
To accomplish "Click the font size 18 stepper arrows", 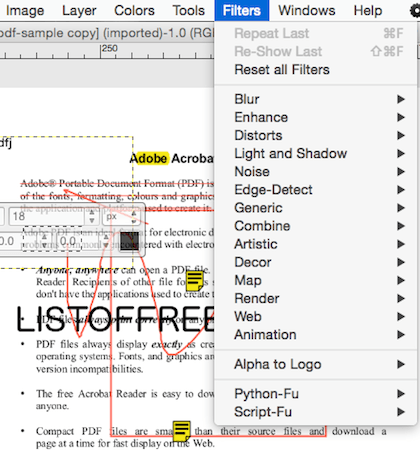I will (x=92, y=216).
